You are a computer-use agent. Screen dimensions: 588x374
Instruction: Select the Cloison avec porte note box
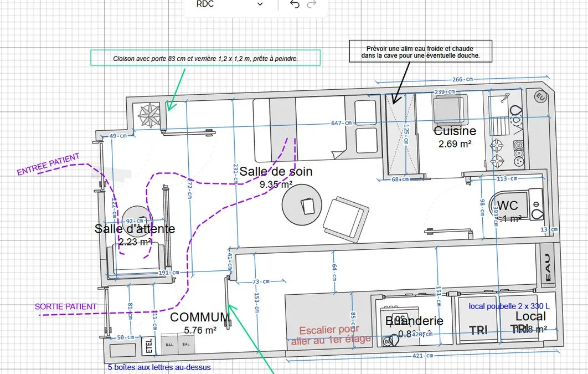tap(205, 58)
